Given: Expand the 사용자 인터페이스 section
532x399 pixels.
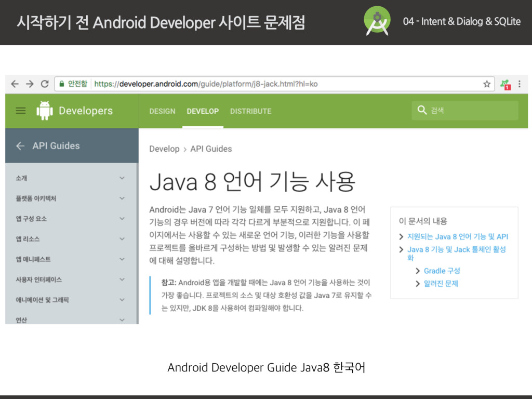Looking at the screenshot, I should tap(122, 280).
